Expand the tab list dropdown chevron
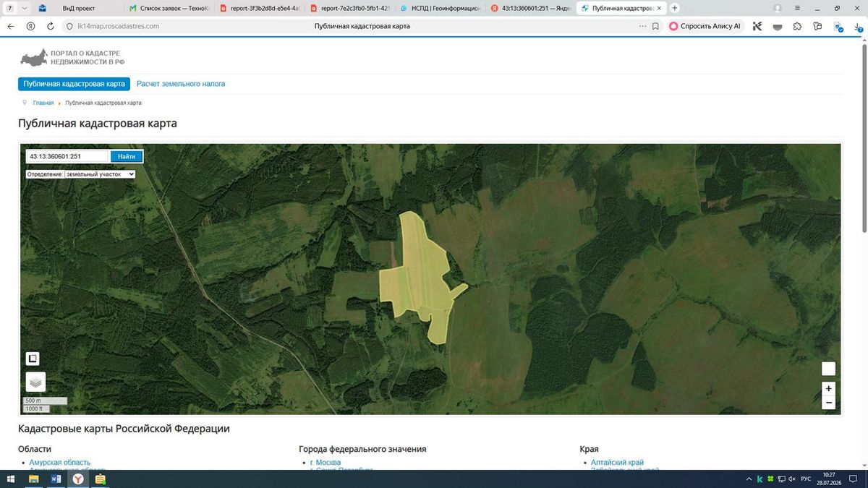The image size is (868, 488). pos(25,8)
